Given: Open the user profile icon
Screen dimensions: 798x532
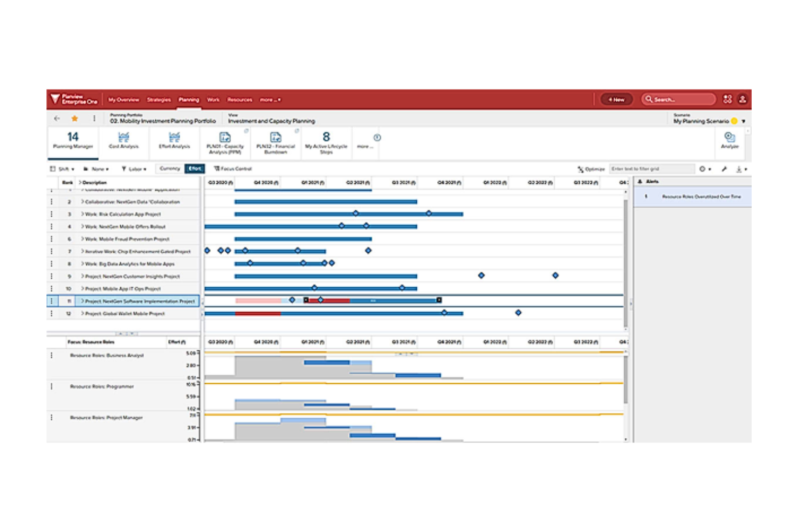Looking at the screenshot, I should pos(742,99).
